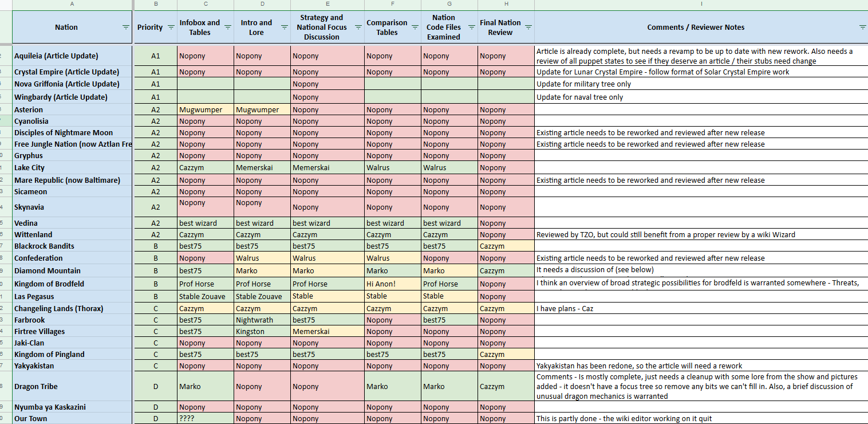The height and width of the screenshot is (424, 868).
Task: Select the "Gryphus" nation cell
Action: [72, 156]
